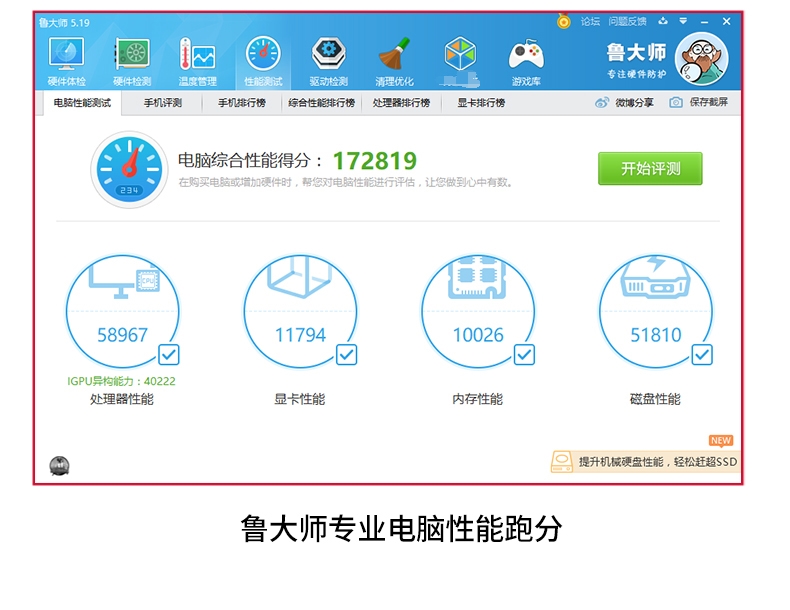Click 微博分享 share link
The image size is (790, 610).
pyautogui.click(x=634, y=103)
